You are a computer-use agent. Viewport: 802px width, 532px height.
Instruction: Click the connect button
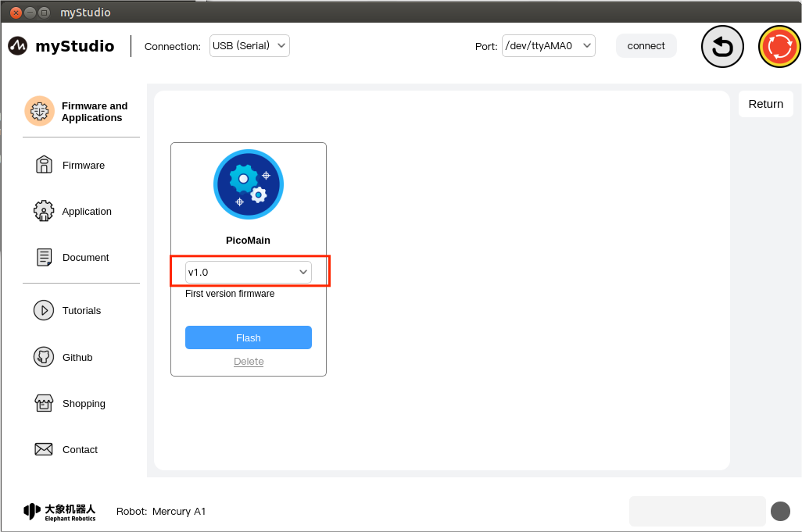pyautogui.click(x=646, y=46)
